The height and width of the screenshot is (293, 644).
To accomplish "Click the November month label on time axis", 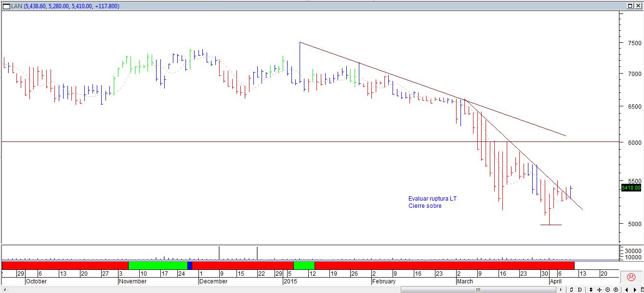I will 133,281.
